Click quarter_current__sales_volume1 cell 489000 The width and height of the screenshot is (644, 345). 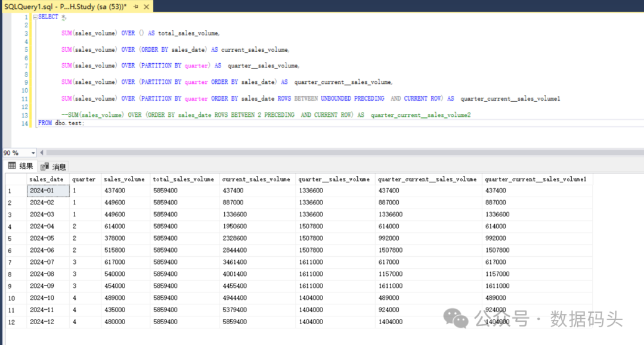(537, 298)
